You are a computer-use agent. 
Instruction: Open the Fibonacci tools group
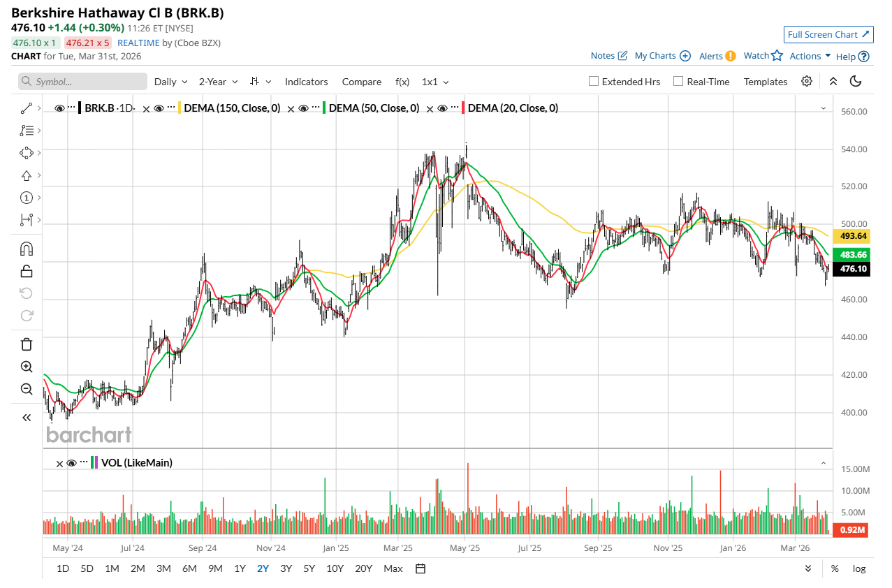click(26, 131)
